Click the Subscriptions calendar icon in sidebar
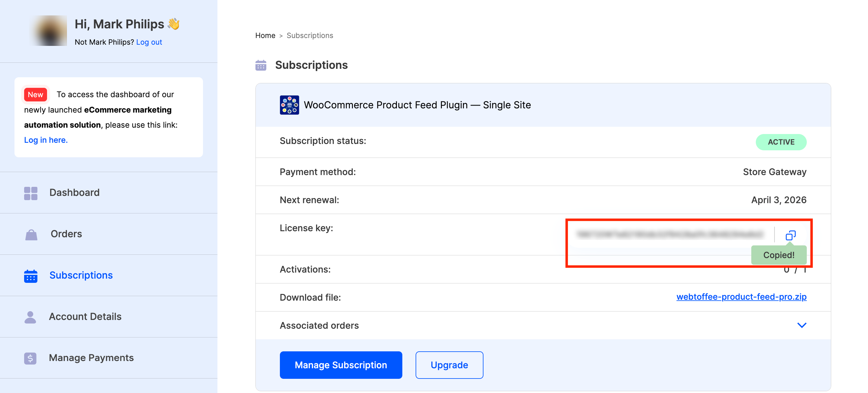 point(31,276)
